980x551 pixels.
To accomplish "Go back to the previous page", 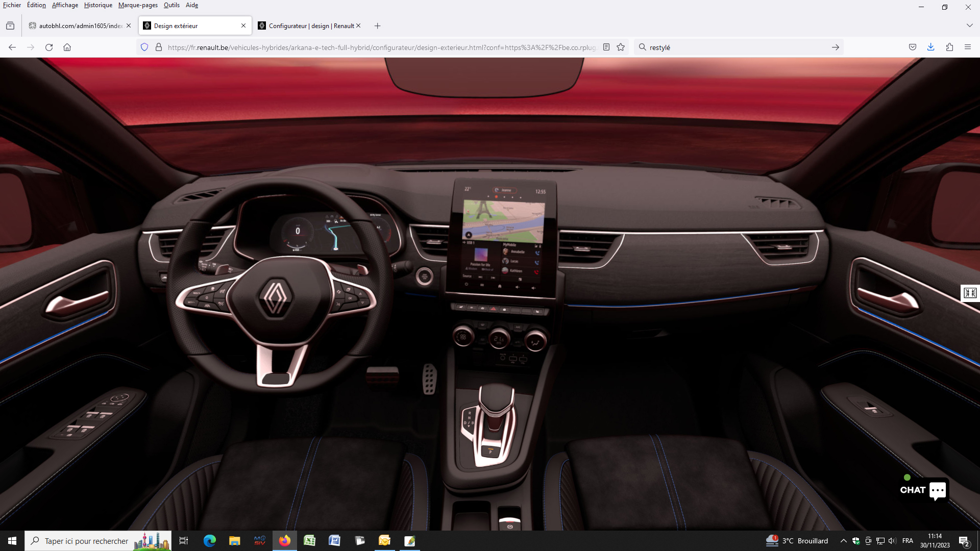I will click(x=12, y=47).
